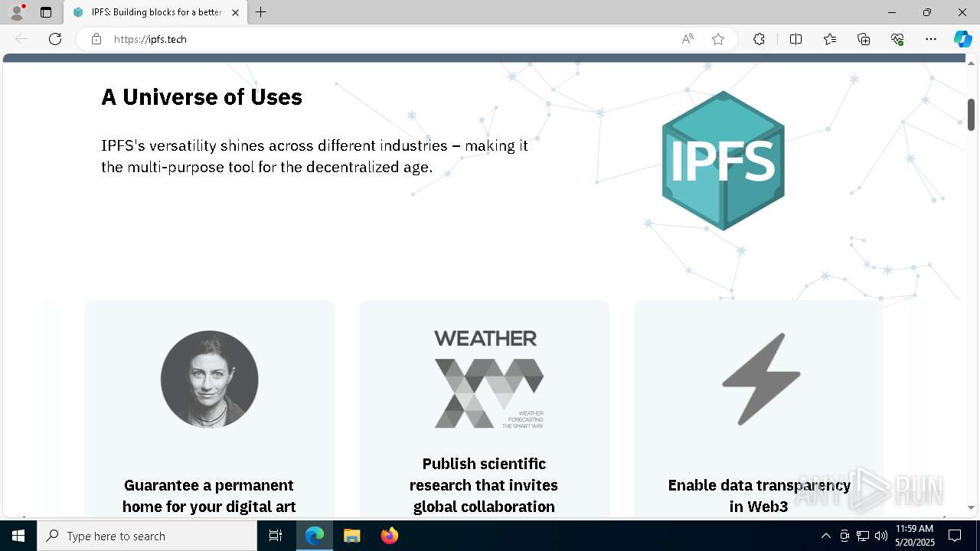Image resolution: width=980 pixels, height=551 pixels.
Task: Click the taskbar search box
Action: click(147, 536)
